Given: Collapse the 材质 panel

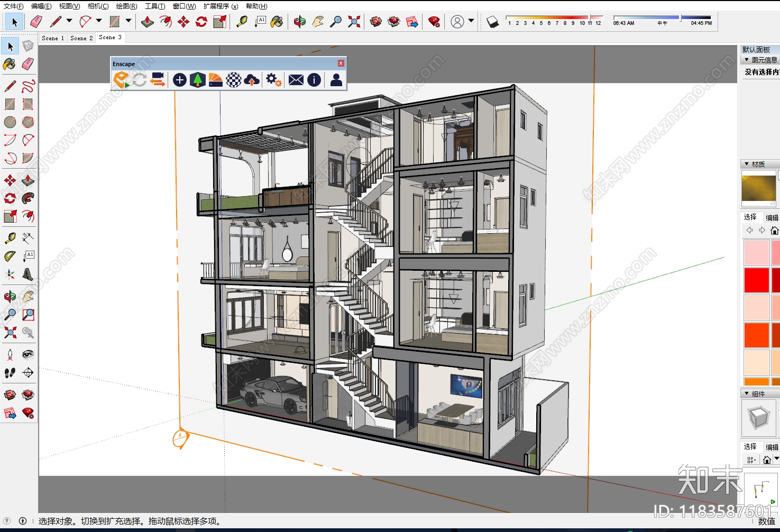Looking at the screenshot, I should coord(747,164).
